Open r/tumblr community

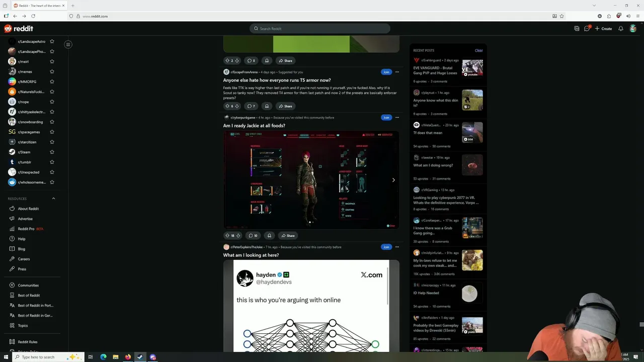25,162
